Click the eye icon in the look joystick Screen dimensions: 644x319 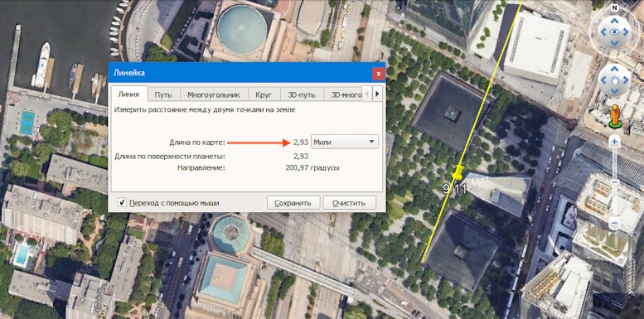614,31
